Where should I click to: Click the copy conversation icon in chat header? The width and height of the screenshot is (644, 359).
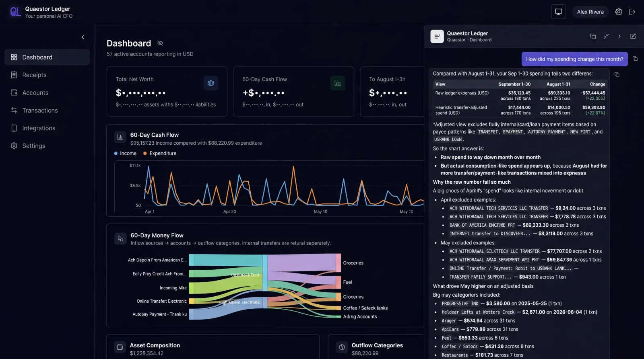point(593,36)
